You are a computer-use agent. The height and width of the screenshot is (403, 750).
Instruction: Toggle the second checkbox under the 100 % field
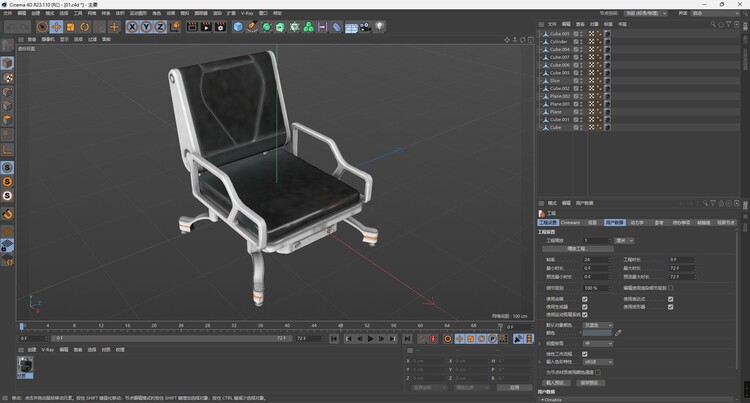(585, 307)
